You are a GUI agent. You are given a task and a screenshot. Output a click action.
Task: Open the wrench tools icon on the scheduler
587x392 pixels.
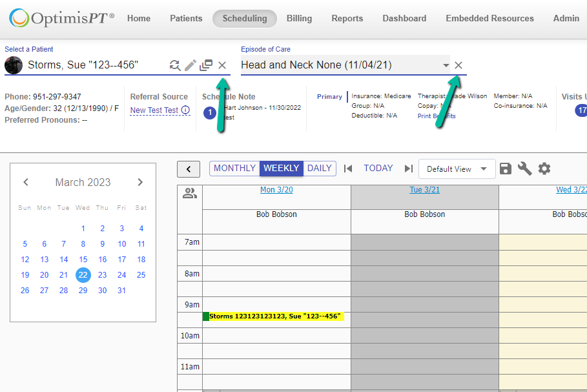click(525, 169)
